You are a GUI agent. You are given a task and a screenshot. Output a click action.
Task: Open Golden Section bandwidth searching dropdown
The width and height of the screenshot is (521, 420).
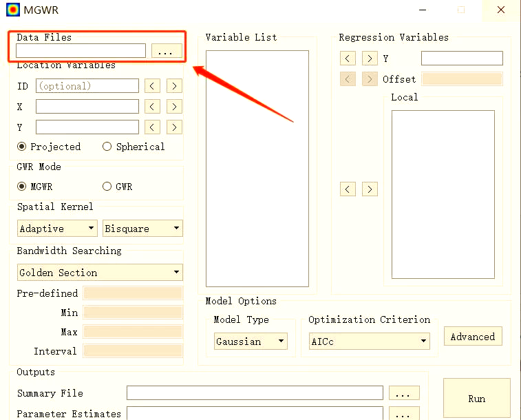[100, 273]
